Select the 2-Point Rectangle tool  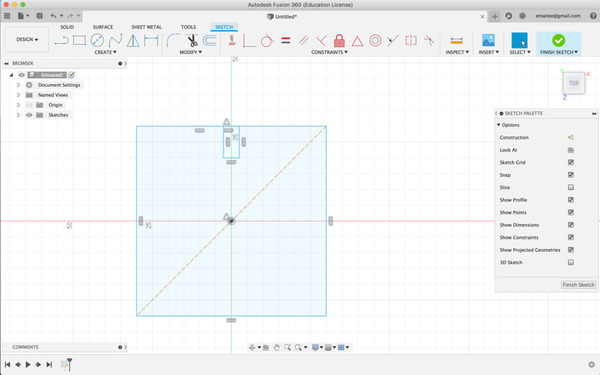[79, 40]
